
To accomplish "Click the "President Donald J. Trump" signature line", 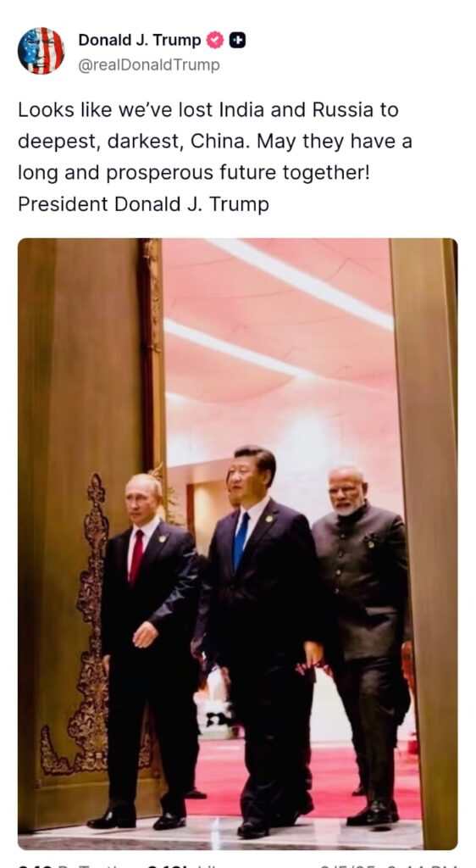I will point(143,204).
